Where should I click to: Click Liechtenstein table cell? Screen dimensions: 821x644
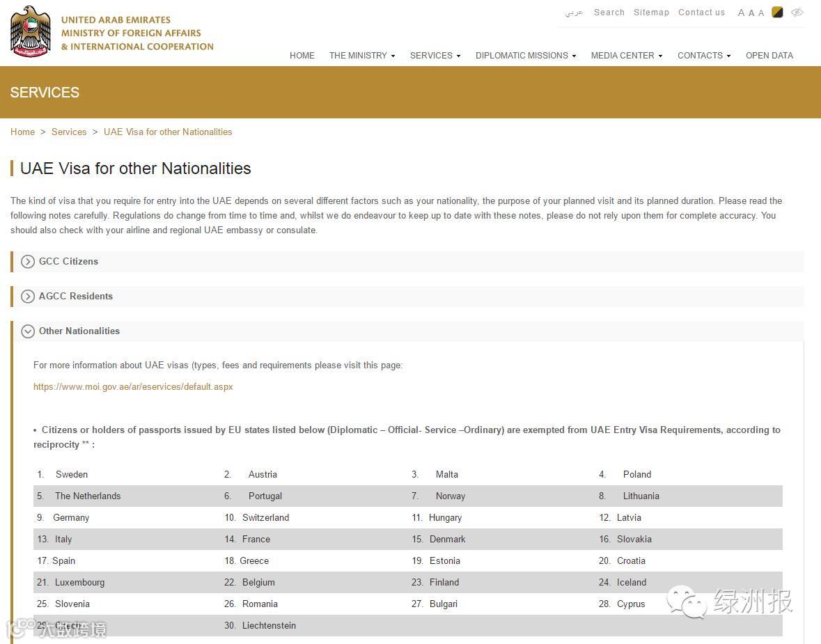click(x=269, y=625)
